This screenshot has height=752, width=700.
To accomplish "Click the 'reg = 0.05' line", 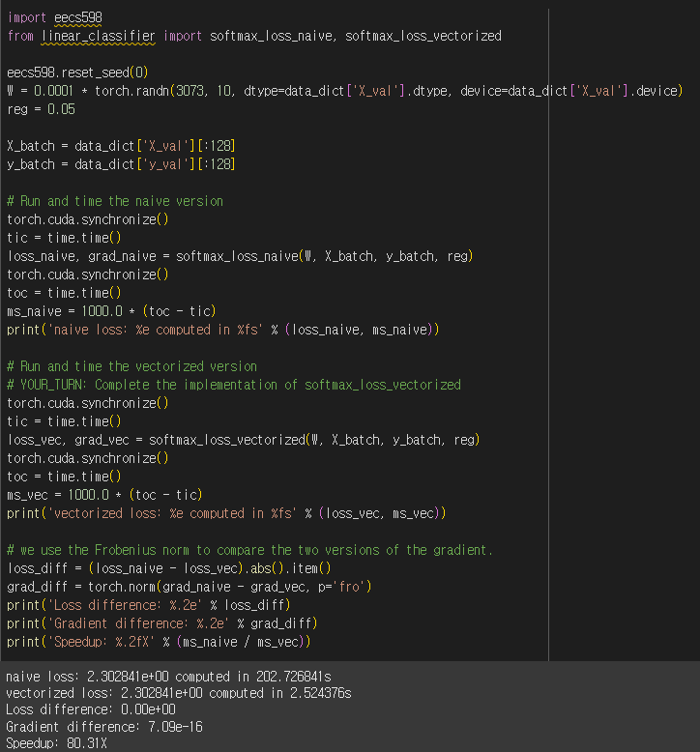I will click(x=42, y=109).
